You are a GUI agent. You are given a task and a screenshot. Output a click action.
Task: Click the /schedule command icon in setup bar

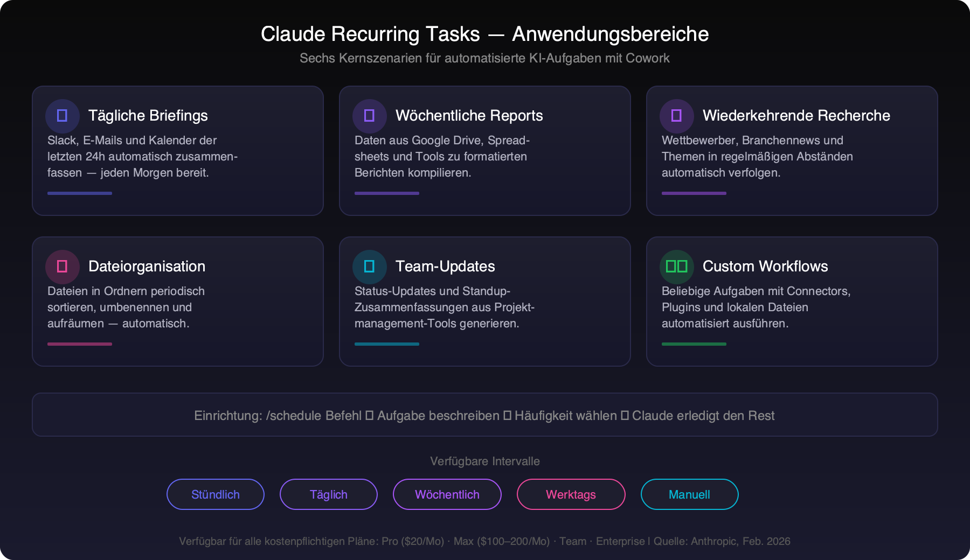coord(369,415)
